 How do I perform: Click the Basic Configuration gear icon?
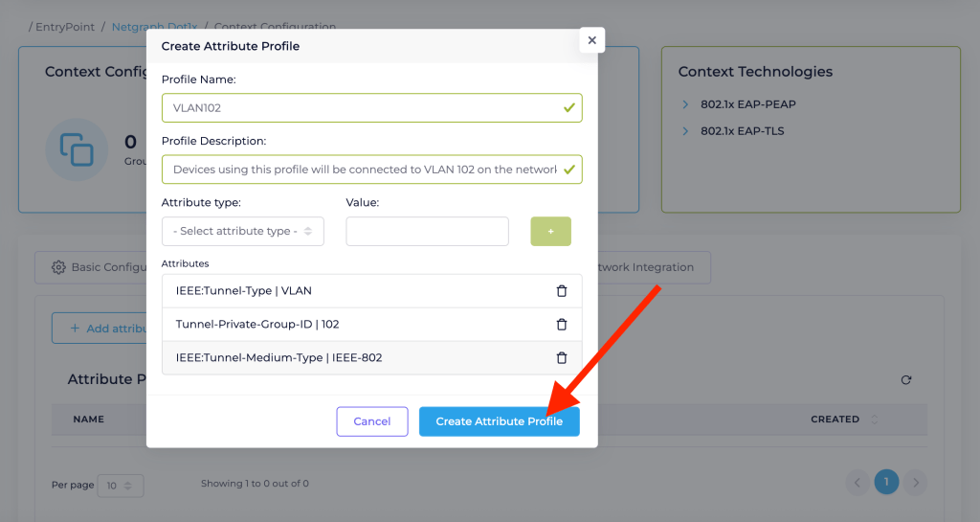[x=58, y=267]
